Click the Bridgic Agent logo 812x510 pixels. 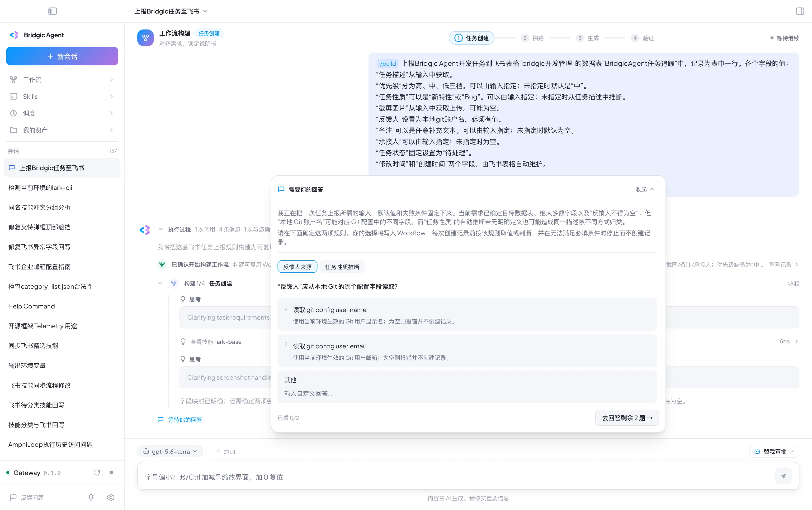pyautogui.click(x=14, y=35)
